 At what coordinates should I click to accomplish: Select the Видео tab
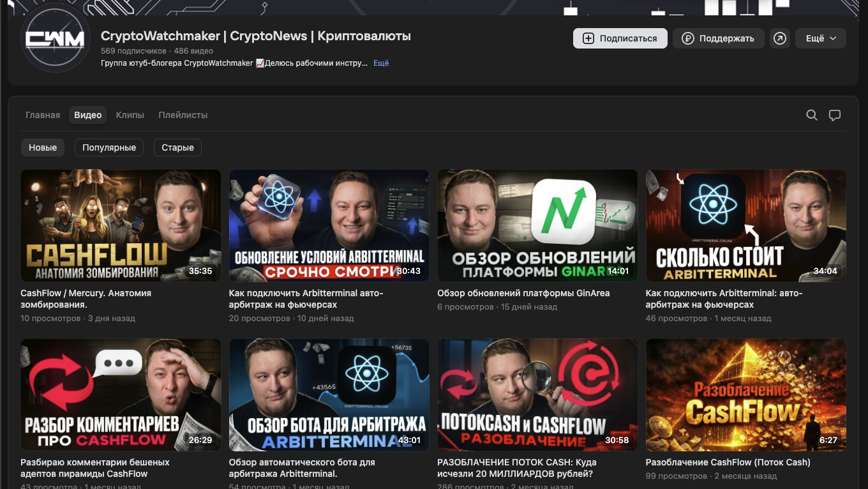[x=88, y=115]
